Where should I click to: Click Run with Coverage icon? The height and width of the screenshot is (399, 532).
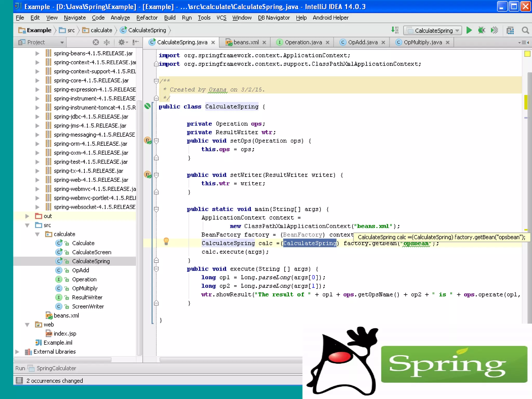[x=494, y=30]
